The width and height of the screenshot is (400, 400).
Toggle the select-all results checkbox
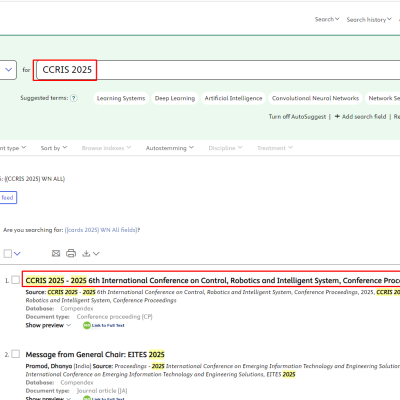point(8,254)
